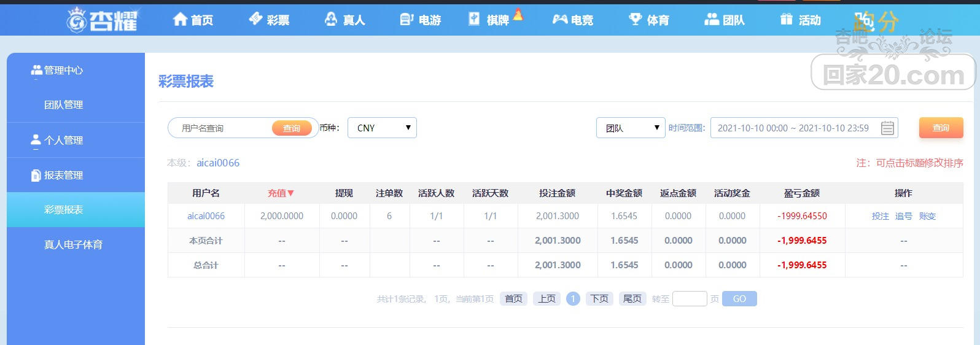Select 团队管理 in the sidebar
This screenshot has width=980, height=345.
coord(76,105)
